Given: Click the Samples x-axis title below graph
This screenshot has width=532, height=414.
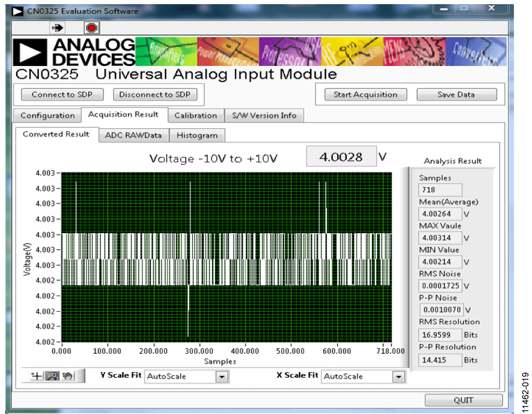Looking at the screenshot, I should tap(220, 362).
